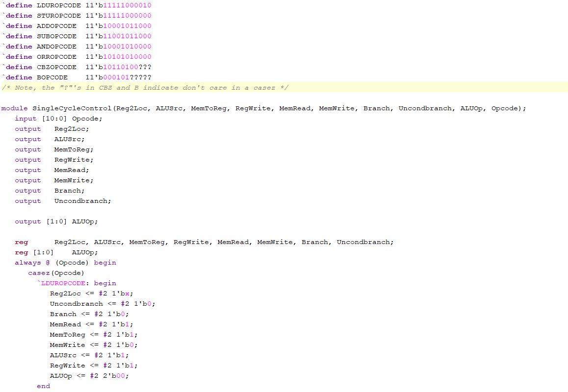This screenshot has width=568, height=392.
Task: Click the output [1:0] ALUOp line
Action: 56,221
